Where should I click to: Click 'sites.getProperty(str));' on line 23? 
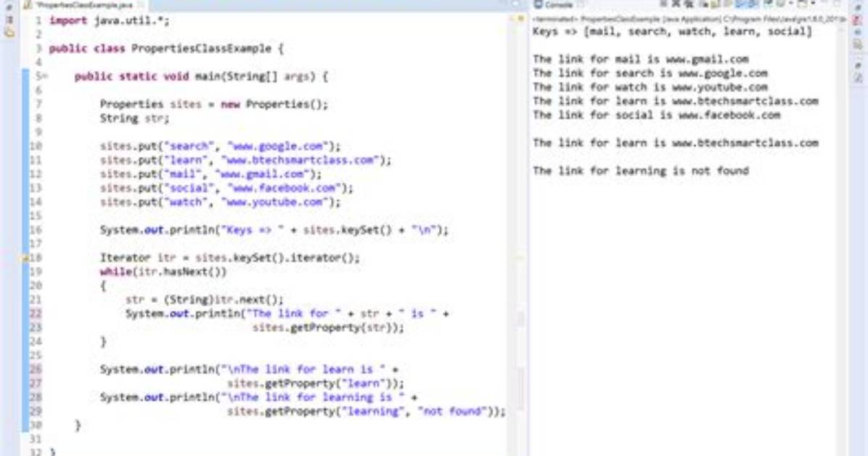pyautogui.click(x=328, y=327)
